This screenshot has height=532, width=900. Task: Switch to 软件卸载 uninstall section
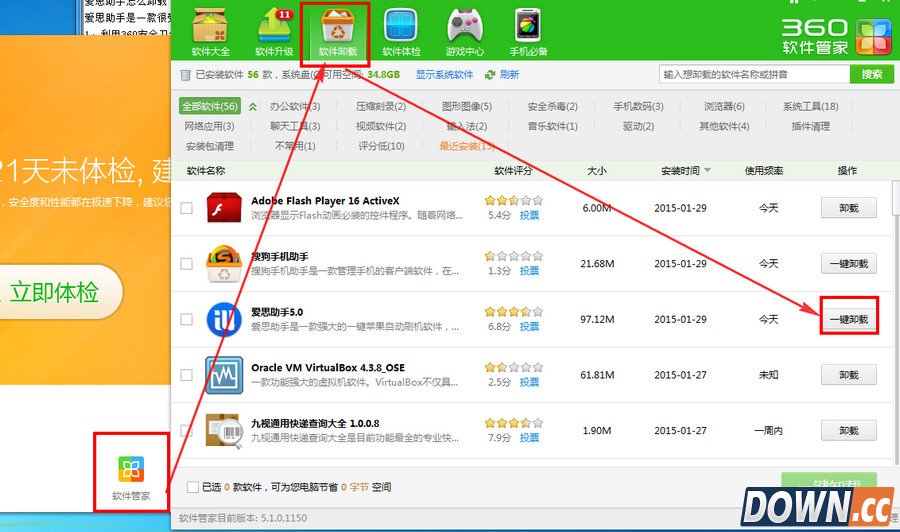pyautogui.click(x=338, y=32)
